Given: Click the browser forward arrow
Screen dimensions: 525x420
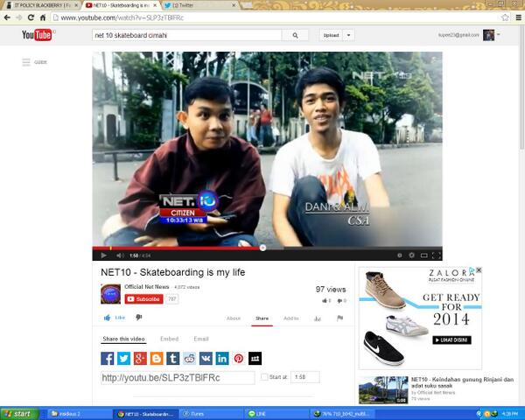Looking at the screenshot, I should pyautogui.click(x=19, y=17).
